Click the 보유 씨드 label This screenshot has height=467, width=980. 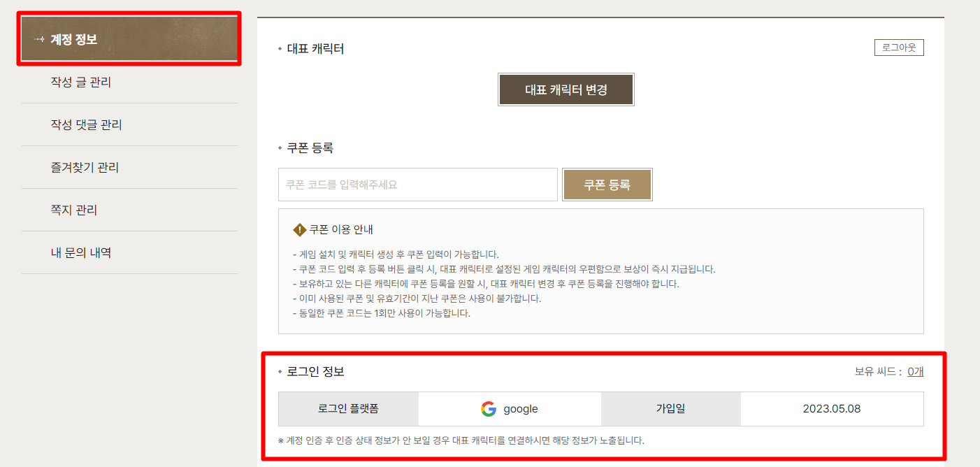(x=878, y=372)
